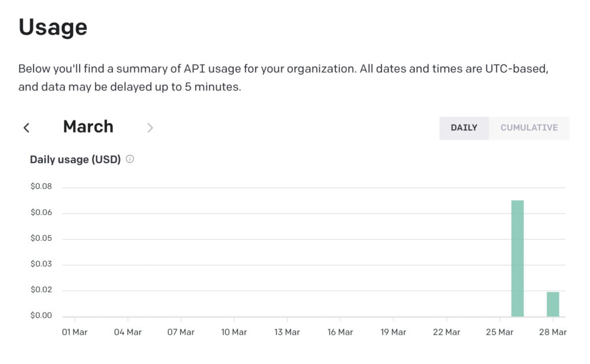Click the $0.05 y-axis label

pos(41,238)
